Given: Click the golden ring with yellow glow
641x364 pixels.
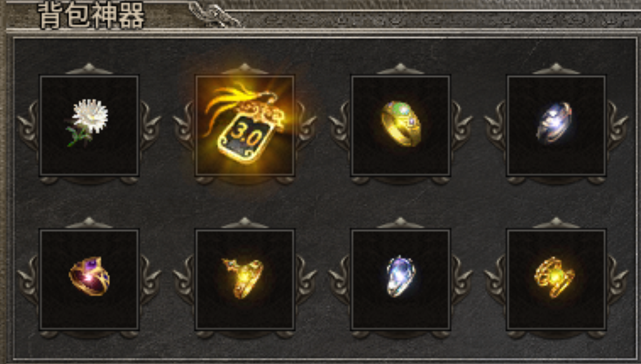Looking at the screenshot, I should pyautogui.click(x=244, y=278).
